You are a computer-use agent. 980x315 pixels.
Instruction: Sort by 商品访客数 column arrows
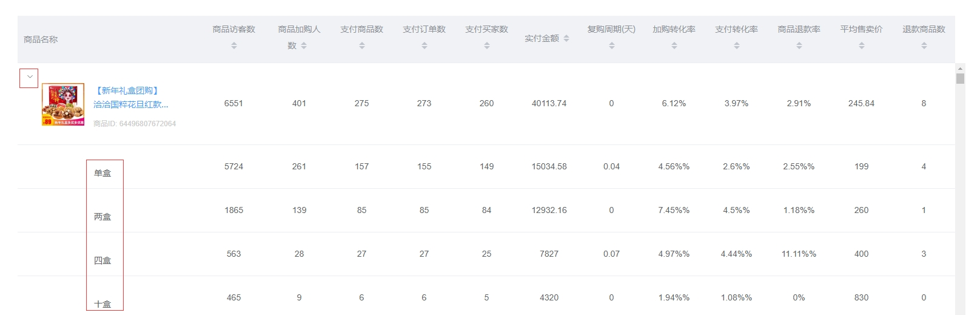click(x=234, y=46)
